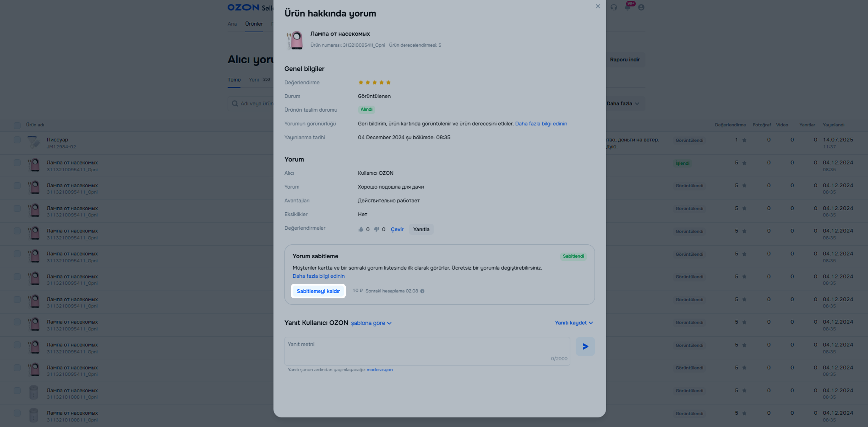868x427 pixels.
Task: Focus the Yanıt metni reply text field
Action: (427, 351)
